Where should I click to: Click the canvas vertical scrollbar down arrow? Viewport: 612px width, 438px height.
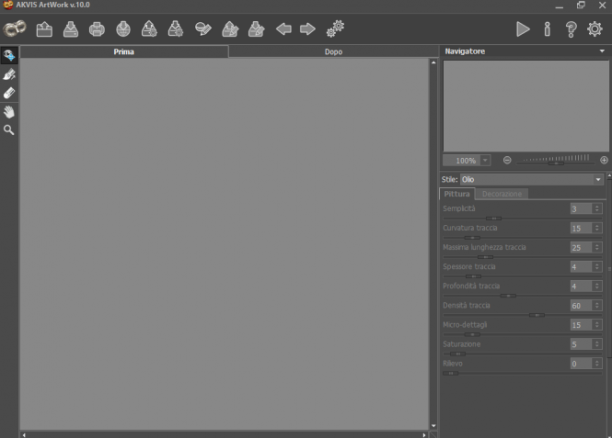[434, 426]
